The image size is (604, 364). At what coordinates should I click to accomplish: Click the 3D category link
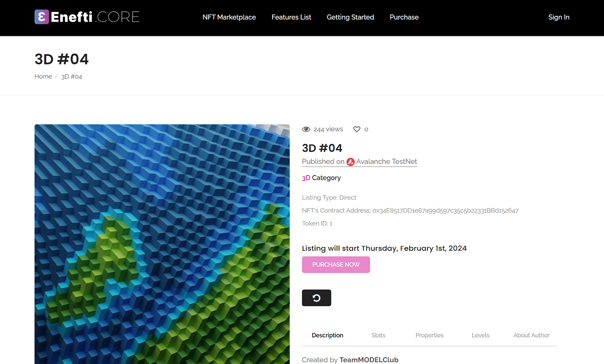pos(306,178)
